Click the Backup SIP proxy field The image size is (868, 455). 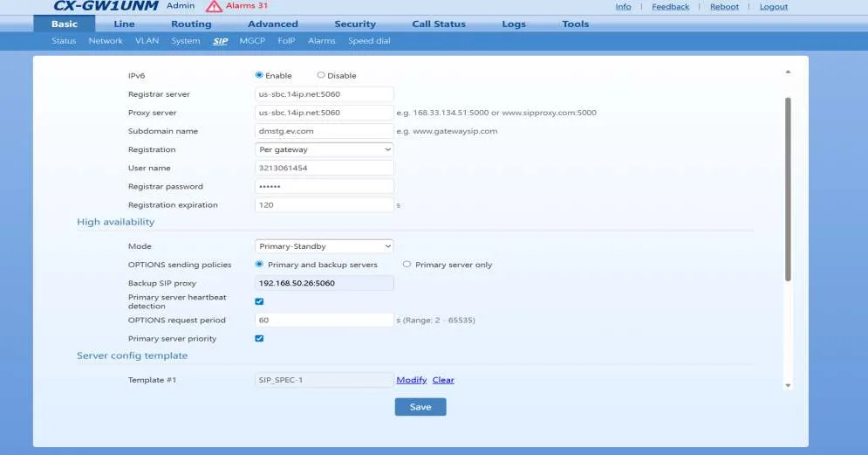(325, 283)
